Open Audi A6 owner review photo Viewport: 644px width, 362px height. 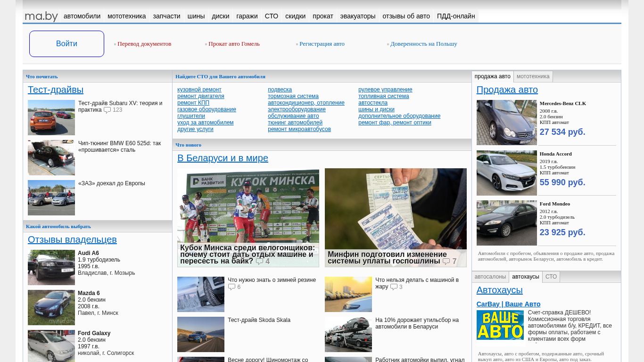pos(51,267)
